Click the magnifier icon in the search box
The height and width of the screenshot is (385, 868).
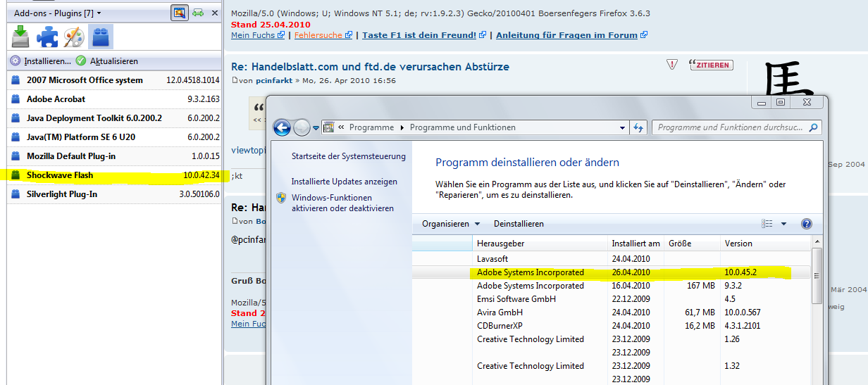[814, 127]
